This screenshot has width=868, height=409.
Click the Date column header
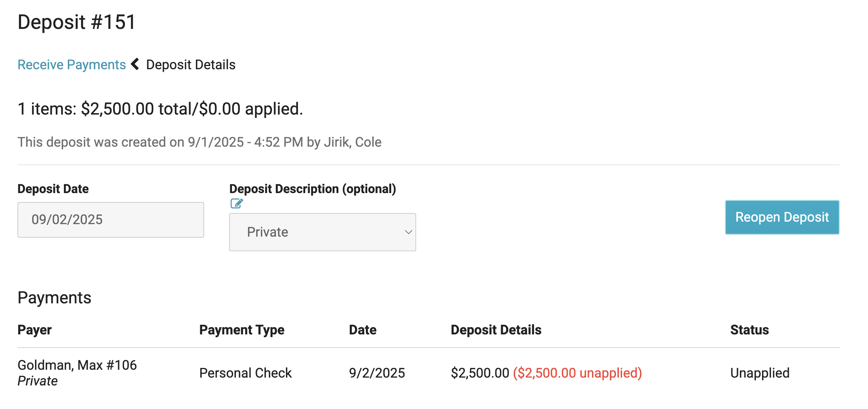pyautogui.click(x=362, y=330)
